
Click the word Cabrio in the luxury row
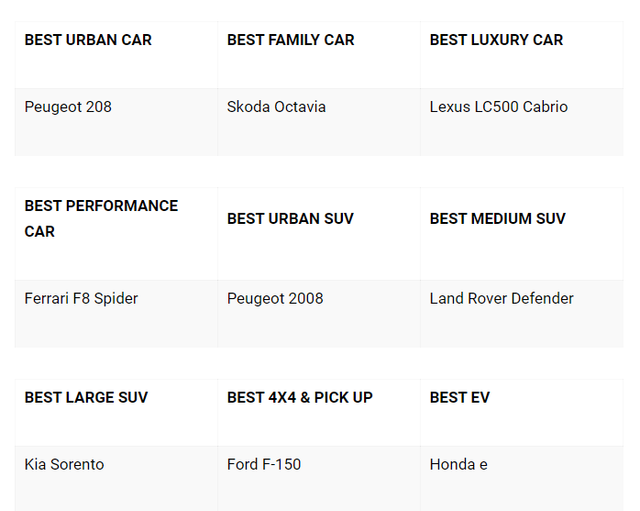point(543,107)
